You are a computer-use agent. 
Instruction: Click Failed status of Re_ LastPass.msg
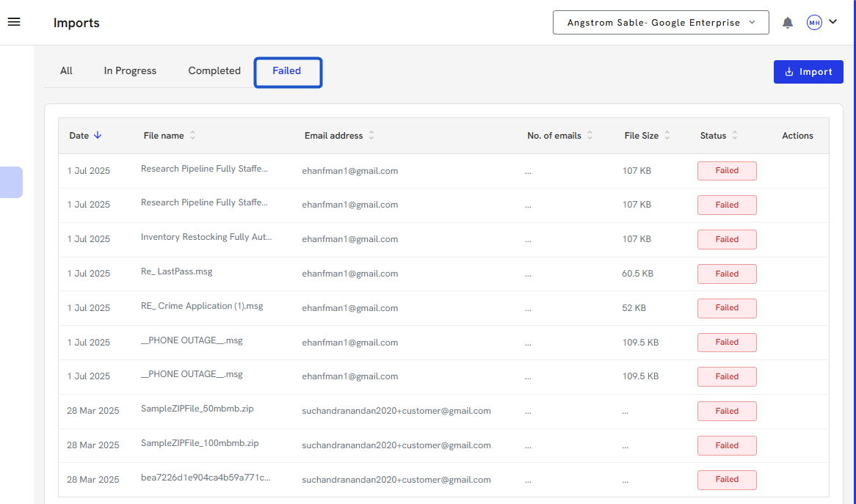(x=727, y=274)
